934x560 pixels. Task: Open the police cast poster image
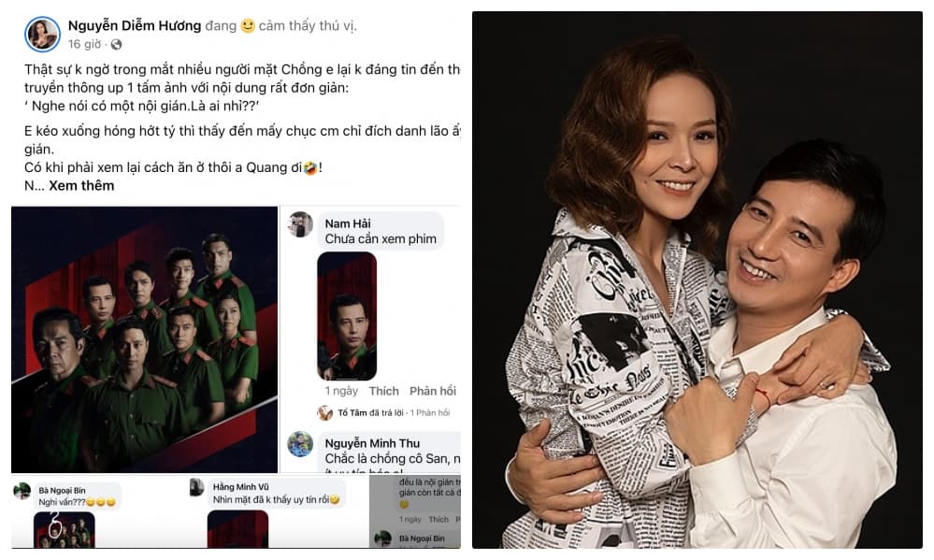(x=145, y=340)
